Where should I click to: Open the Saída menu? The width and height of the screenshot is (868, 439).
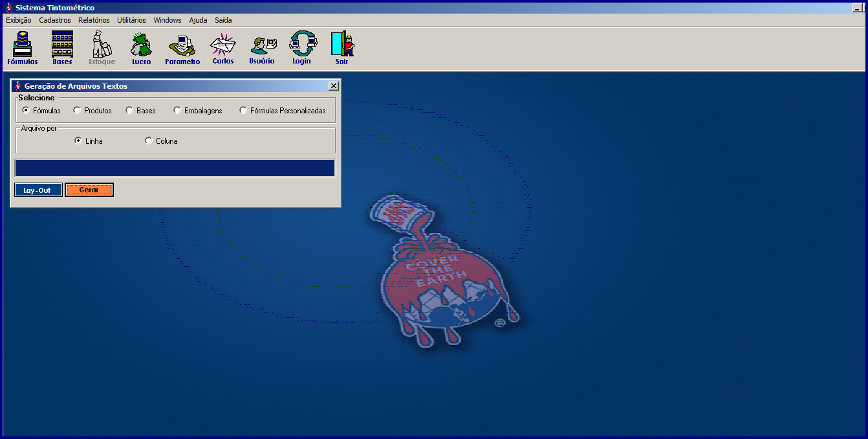click(223, 20)
